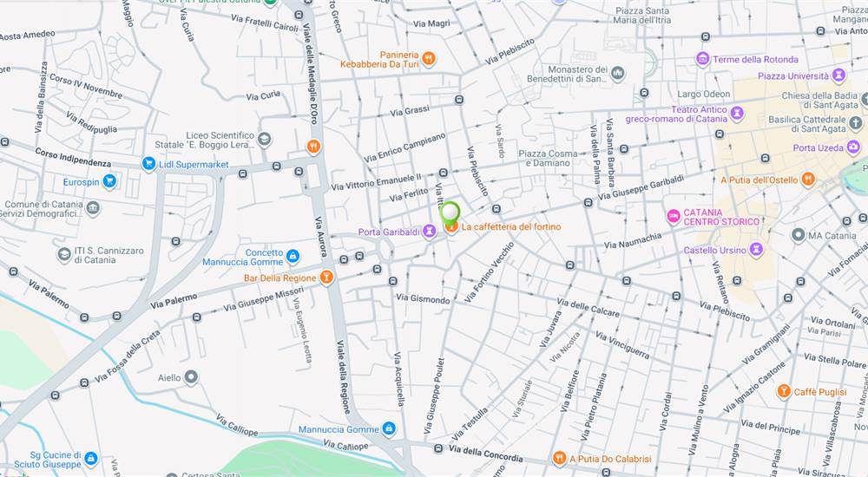Click the Teatro Antico greco-romano icon
Screen dimensions: 868x477
(737, 114)
